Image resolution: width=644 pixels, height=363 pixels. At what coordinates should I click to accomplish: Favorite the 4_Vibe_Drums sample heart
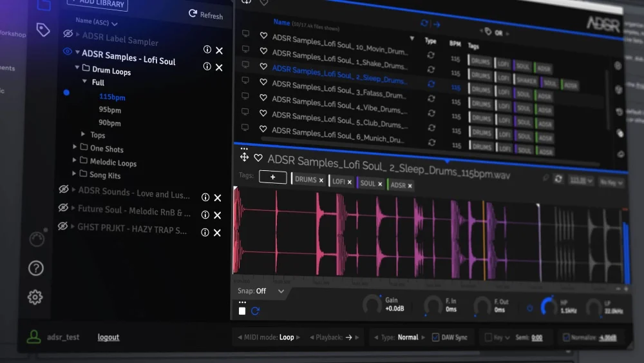pos(263,97)
